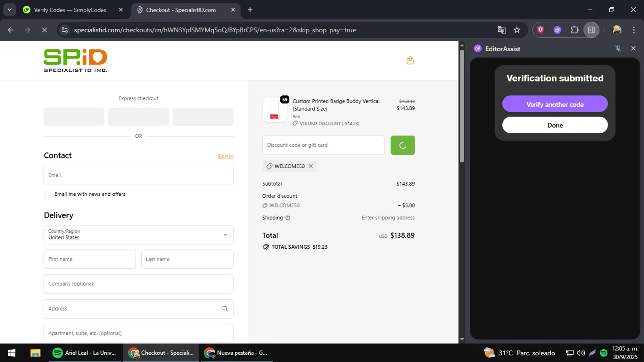Stop loading the page
The height and width of the screenshot is (362, 644).
pos(44,30)
